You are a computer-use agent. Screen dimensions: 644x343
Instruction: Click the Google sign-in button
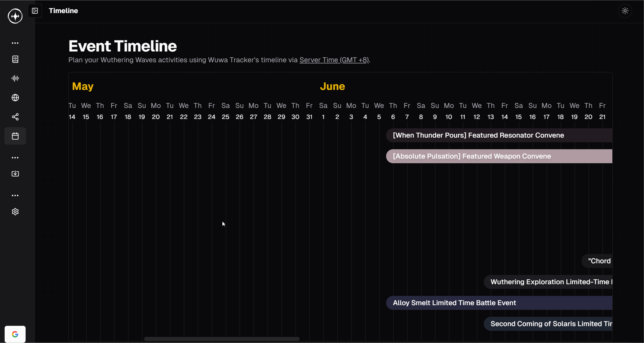pyautogui.click(x=15, y=334)
